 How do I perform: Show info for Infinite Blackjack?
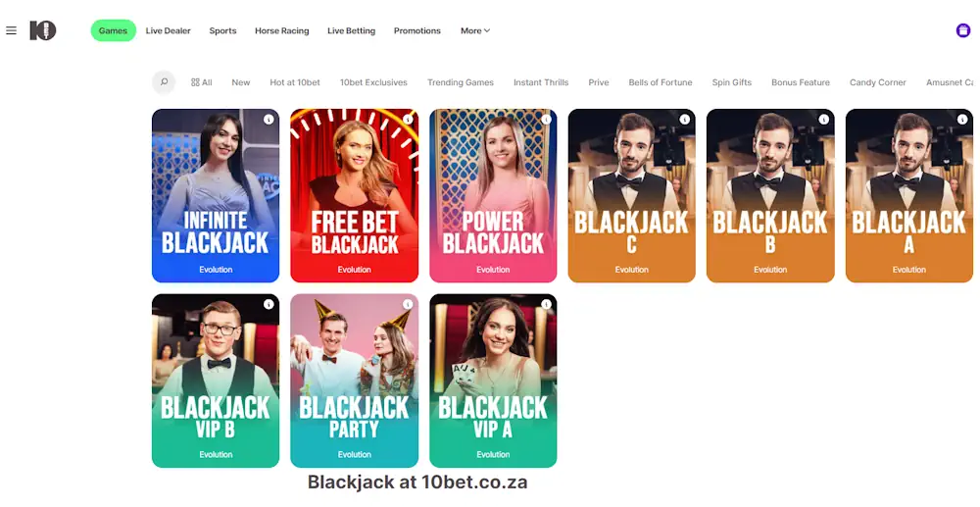click(269, 120)
